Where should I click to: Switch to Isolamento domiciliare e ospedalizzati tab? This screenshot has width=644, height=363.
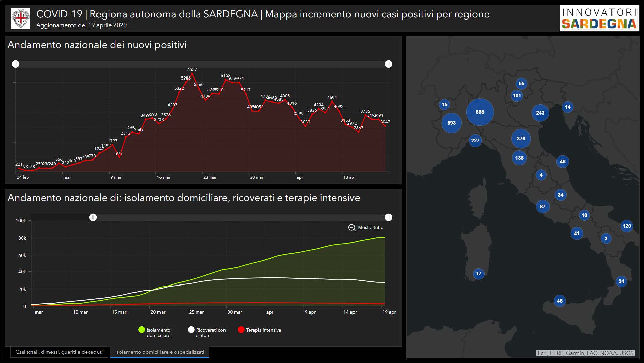159,352
